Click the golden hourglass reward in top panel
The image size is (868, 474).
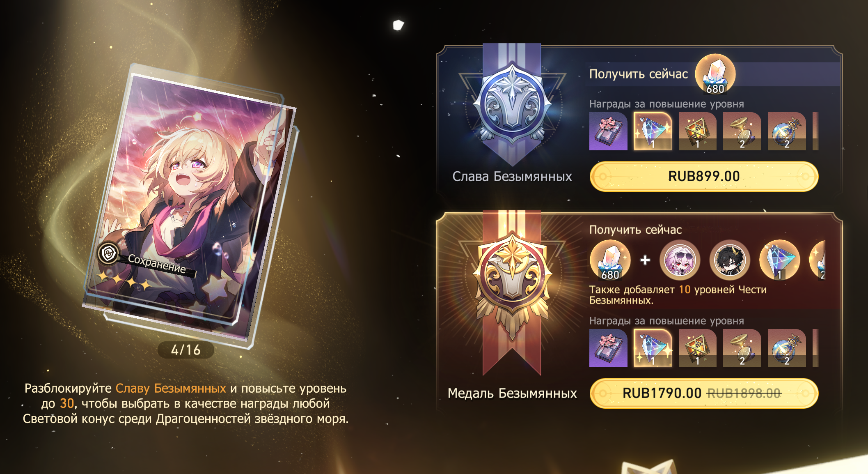click(742, 131)
